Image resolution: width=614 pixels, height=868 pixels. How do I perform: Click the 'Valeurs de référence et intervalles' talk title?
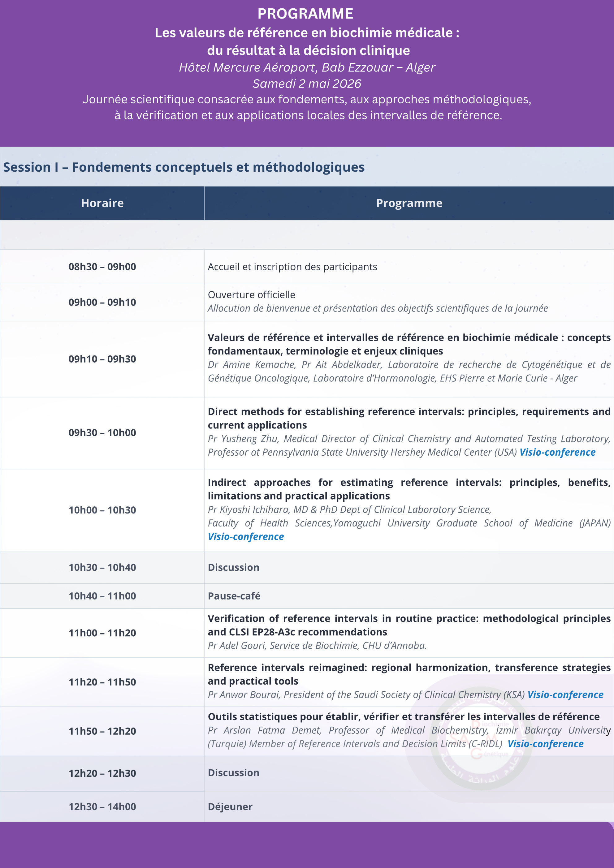(x=409, y=344)
